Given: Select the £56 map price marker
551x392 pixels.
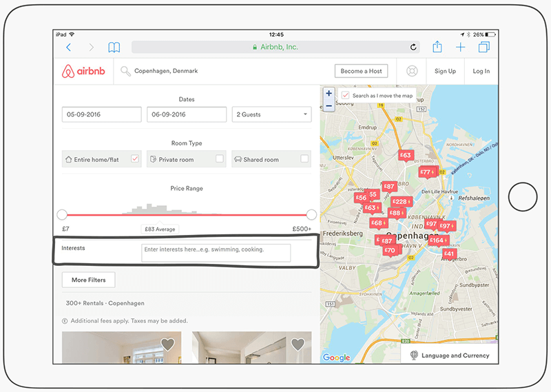Looking at the screenshot, I should 361,198.
